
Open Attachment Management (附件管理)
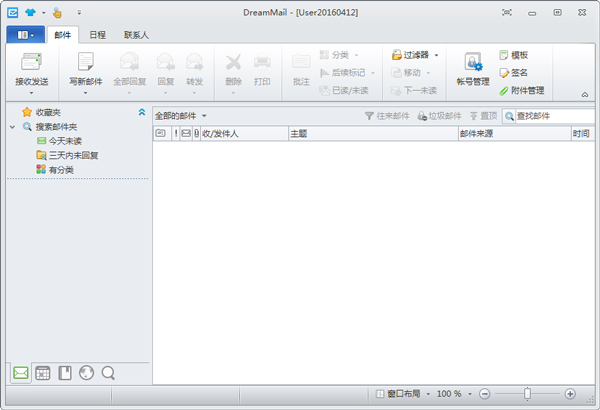pyautogui.click(x=522, y=91)
